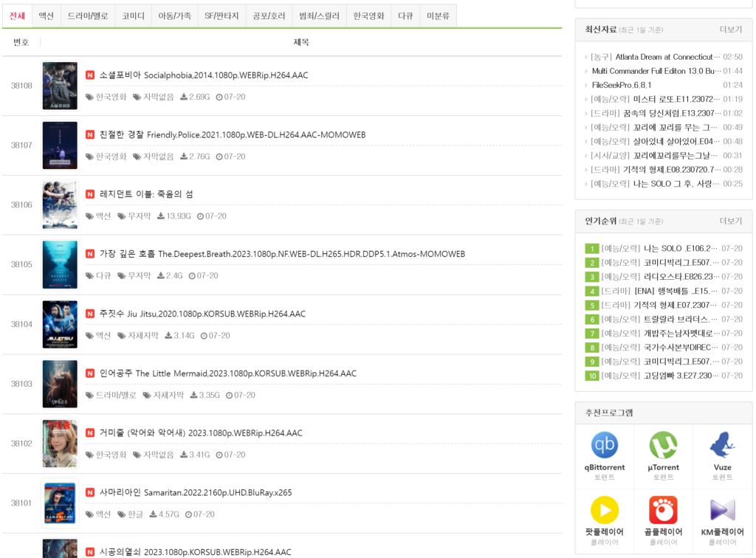Click the N badge beside 사마리아인 Samaritan
This screenshot has height=558, width=756.
click(90, 492)
